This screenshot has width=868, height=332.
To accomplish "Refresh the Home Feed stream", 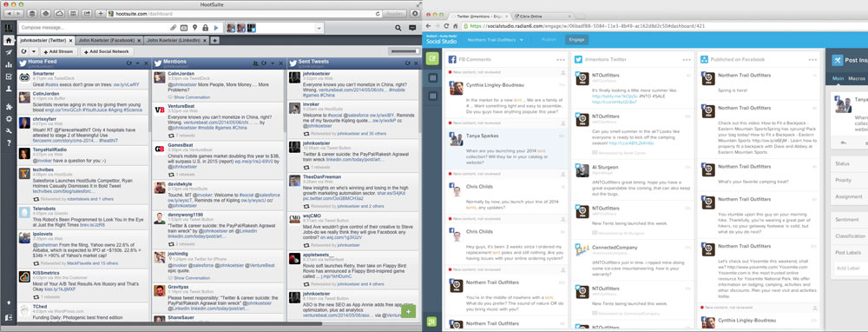I will point(129,63).
